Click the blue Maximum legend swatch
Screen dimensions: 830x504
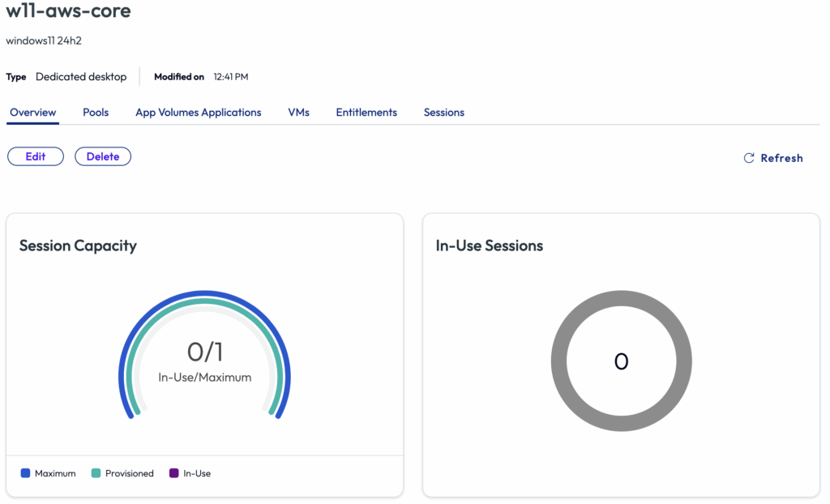[x=25, y=473]
